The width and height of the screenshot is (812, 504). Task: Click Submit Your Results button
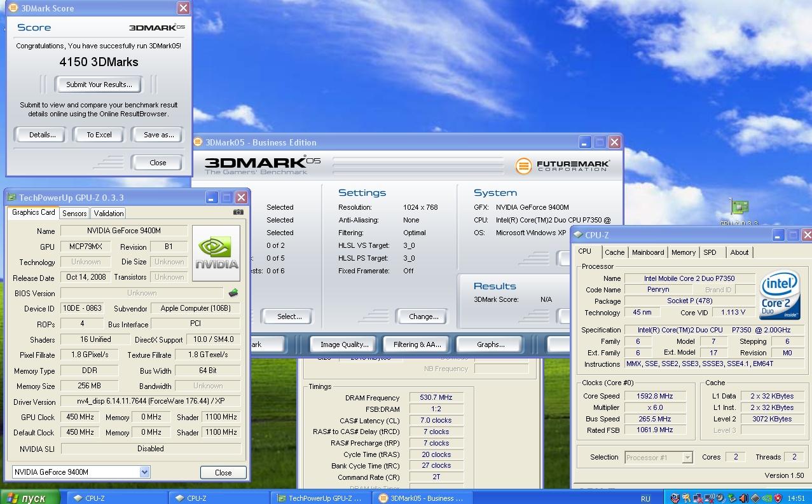[99, 85]
